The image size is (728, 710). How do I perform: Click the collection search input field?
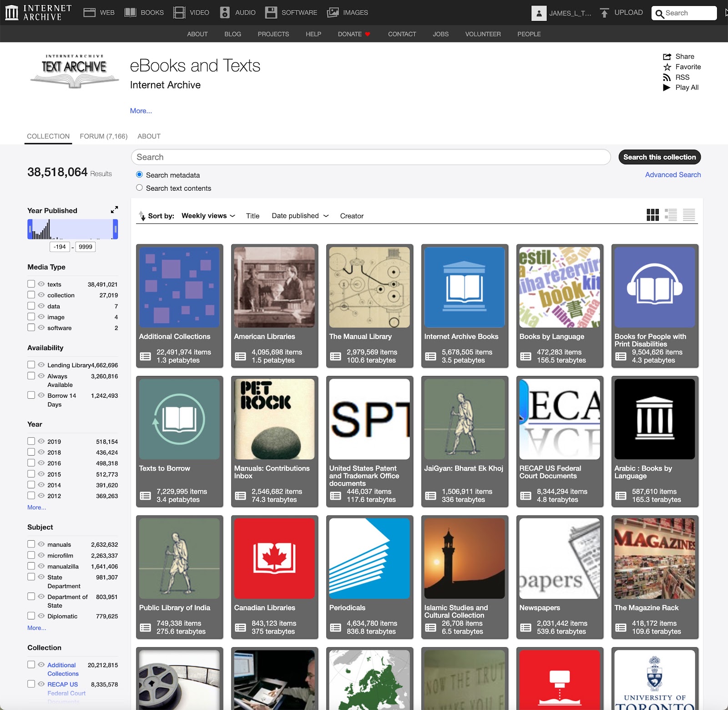point(371,157)
